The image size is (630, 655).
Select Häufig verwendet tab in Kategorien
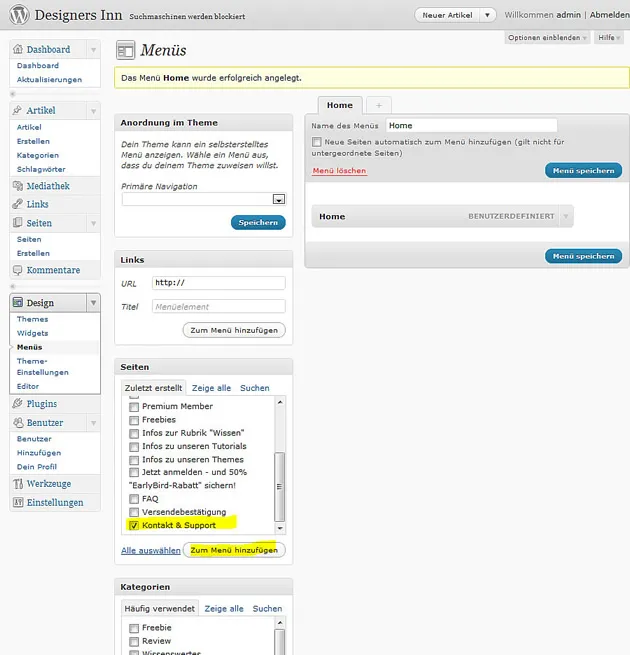tap(160, 608)
